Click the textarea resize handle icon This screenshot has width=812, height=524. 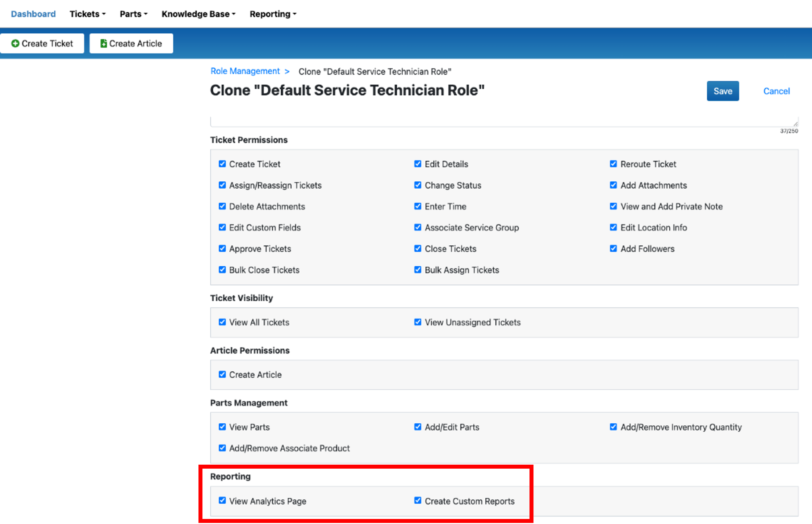pos(795,124)
